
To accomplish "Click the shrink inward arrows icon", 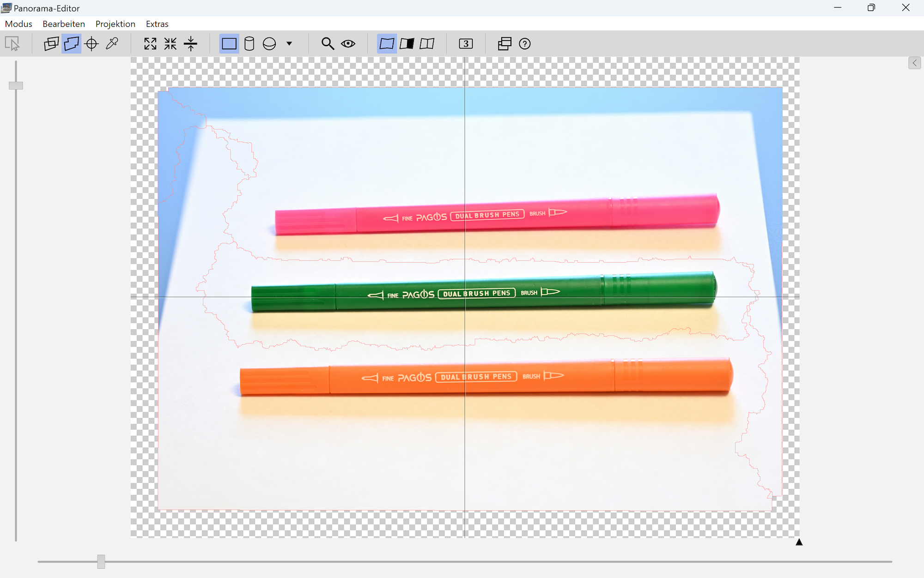I will 170,44.
